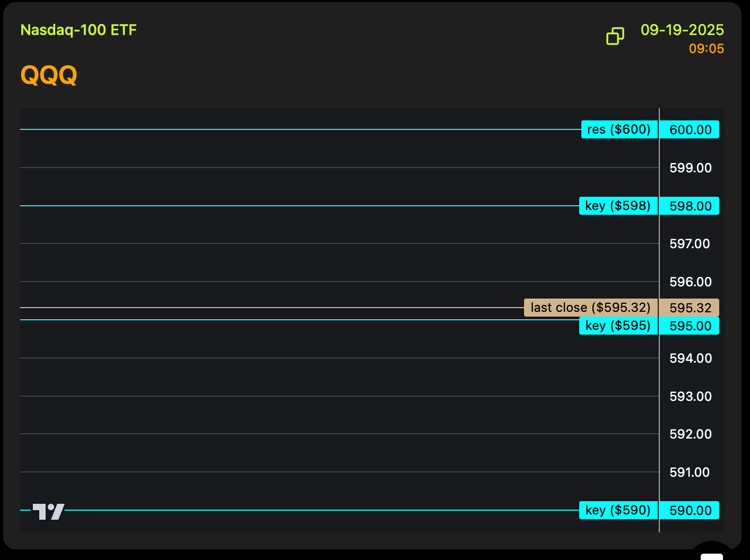
Task: Click the 598.00 price axis tag
Action: coord(690,206)
